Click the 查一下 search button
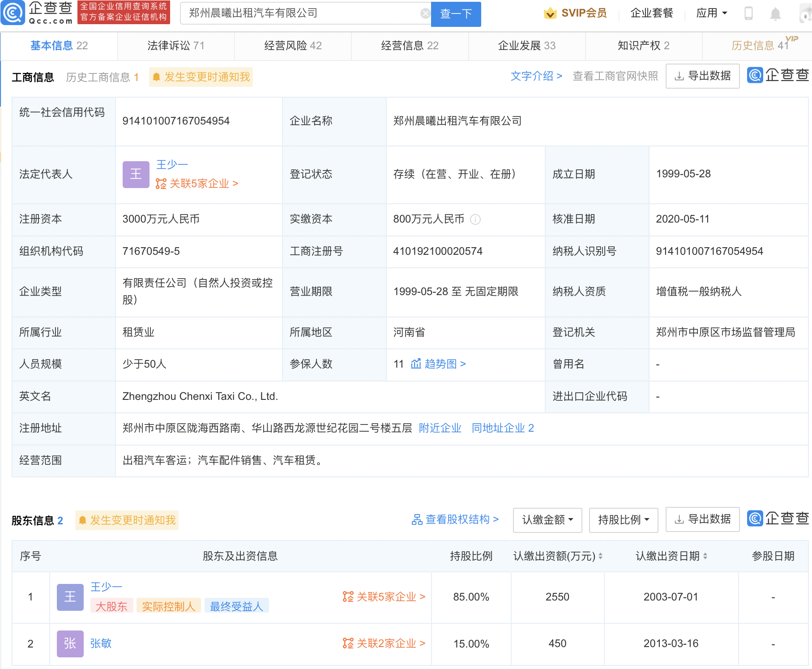 pyautogui.click(x=456, y=14)
